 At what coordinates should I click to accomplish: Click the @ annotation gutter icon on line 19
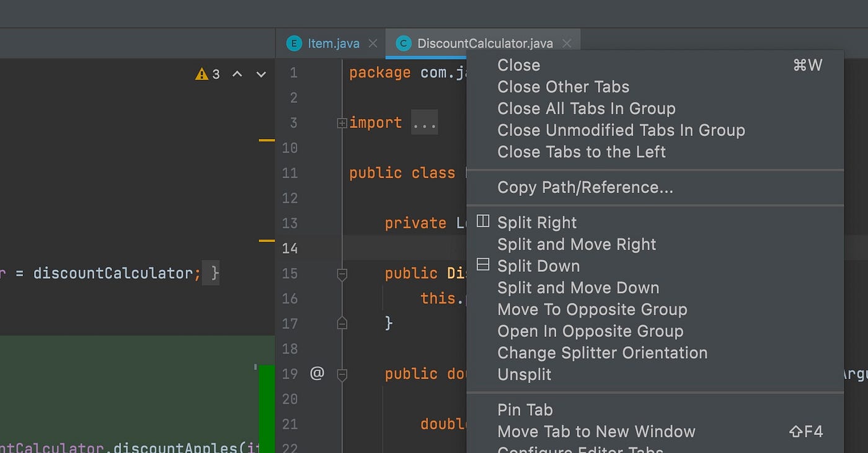click(317, 373)
